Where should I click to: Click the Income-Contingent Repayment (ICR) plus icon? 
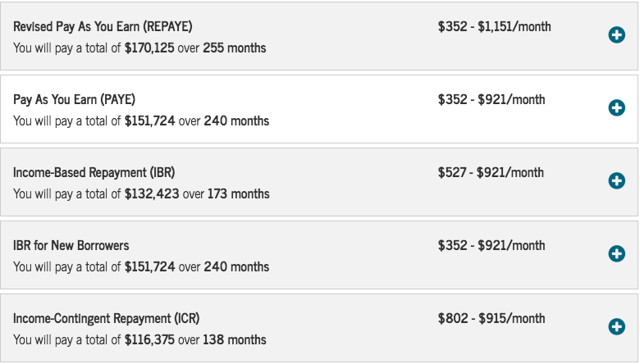pos(616,327)
